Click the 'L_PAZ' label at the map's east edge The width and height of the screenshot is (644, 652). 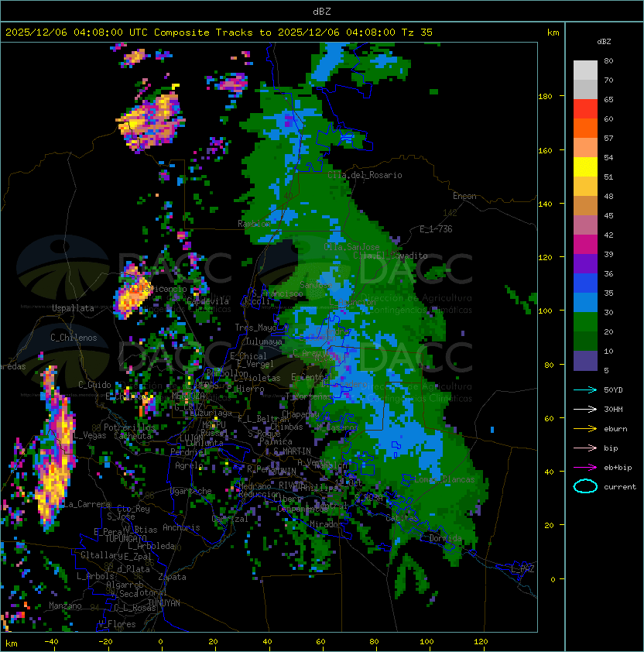pos(522,569)
